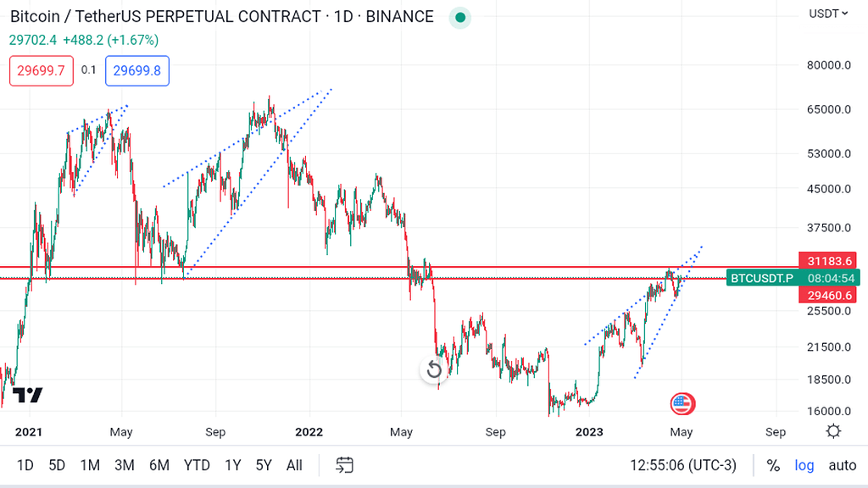Toggle the log scale option
Screen dimensions: 868x488
pos(804,465)
